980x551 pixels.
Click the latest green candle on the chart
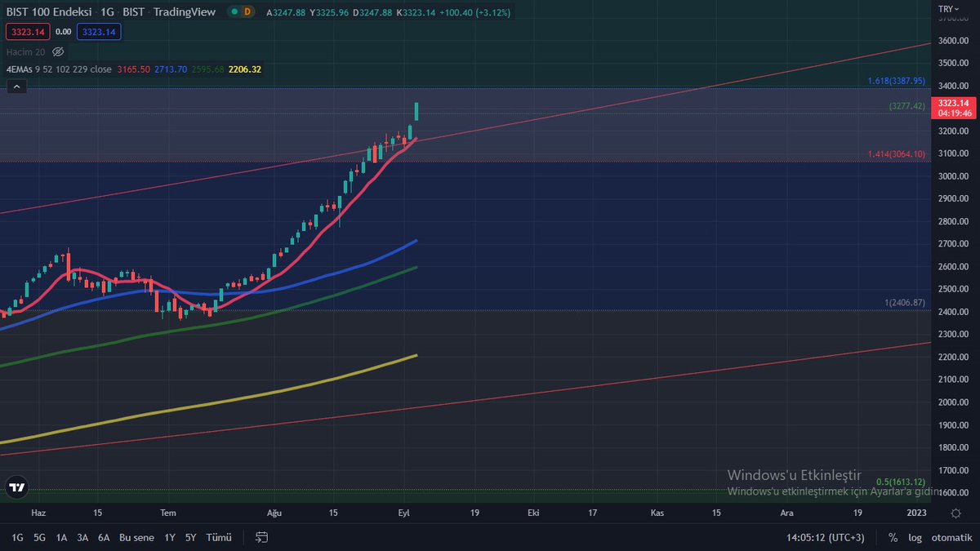coord(416,113)
